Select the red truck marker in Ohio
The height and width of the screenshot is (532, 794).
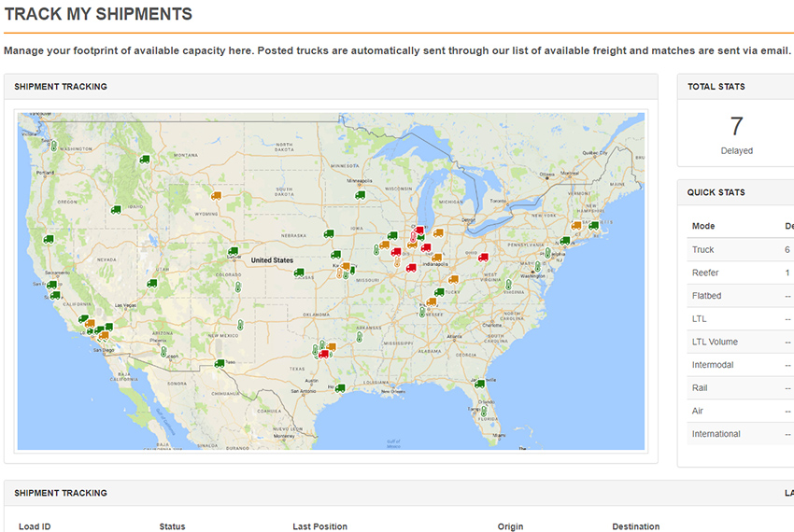[x=484, y=258]
